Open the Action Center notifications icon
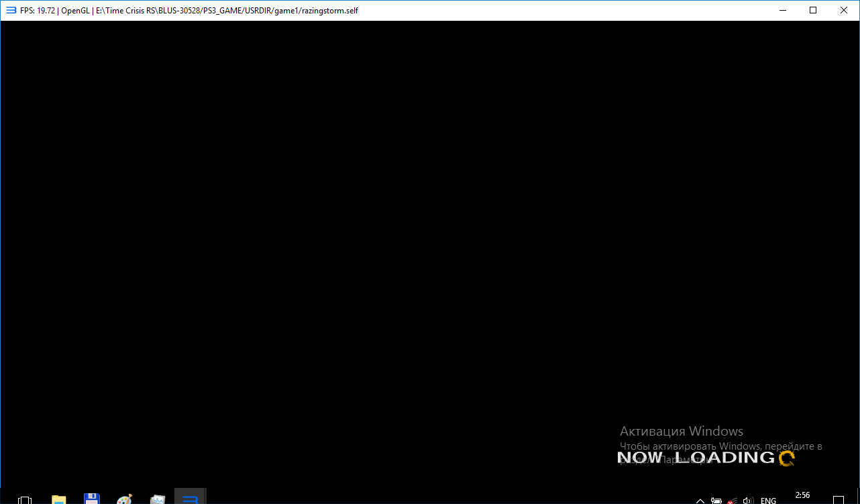 tap(839, 500)
